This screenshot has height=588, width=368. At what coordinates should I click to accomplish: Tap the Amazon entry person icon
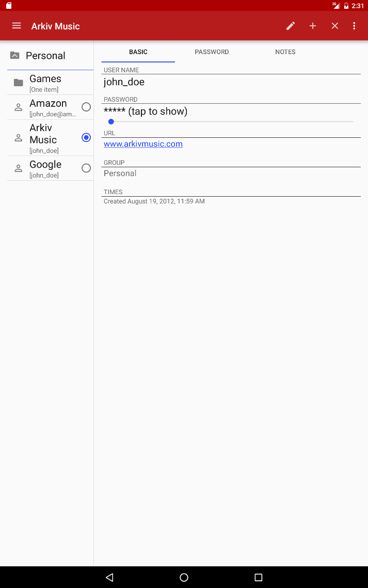pyautogui.click(x=19, y=107)
